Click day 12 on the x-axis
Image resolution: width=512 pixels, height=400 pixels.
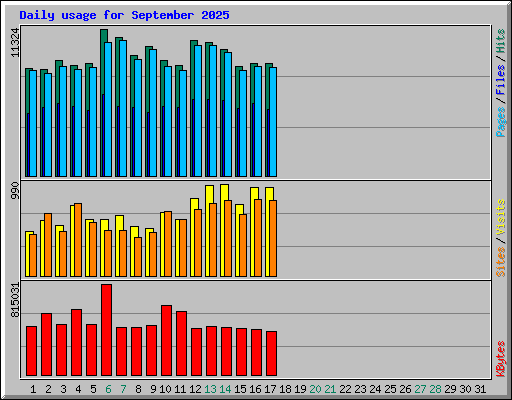tap(195, 389)
